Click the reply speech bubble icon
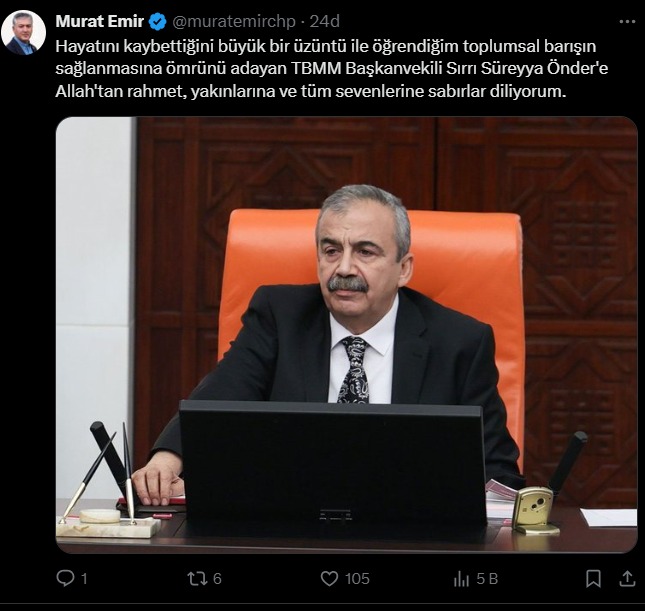 pyautogui.click(x=65, y=578)
